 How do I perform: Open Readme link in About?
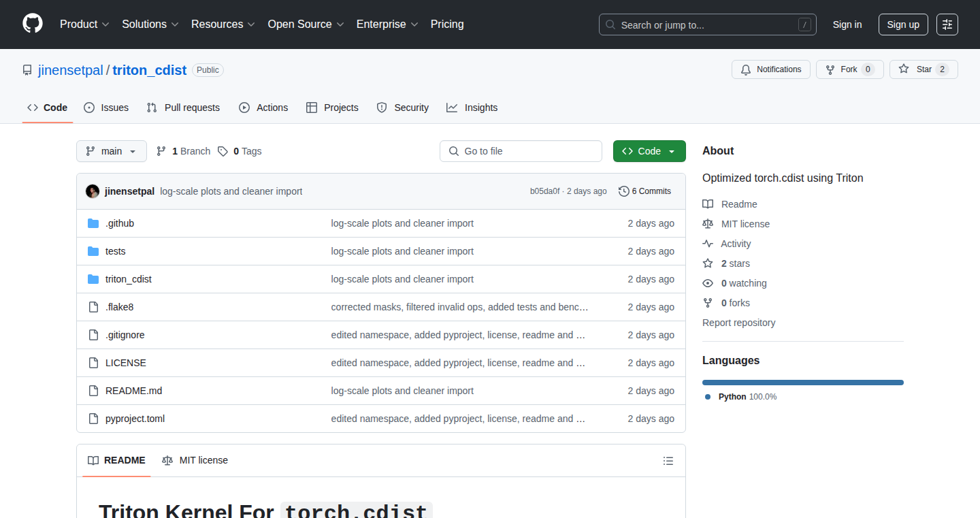click(x=730, y=204)
